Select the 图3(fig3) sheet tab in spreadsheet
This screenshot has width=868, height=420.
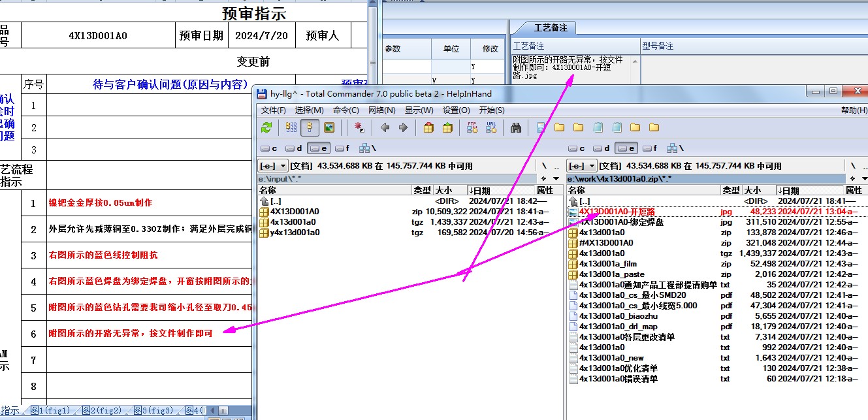point(153,410)
